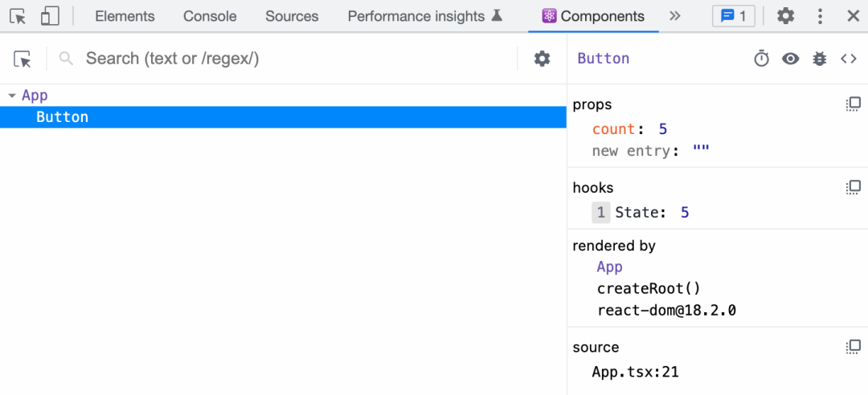View source for Button component

pos(849,59)
